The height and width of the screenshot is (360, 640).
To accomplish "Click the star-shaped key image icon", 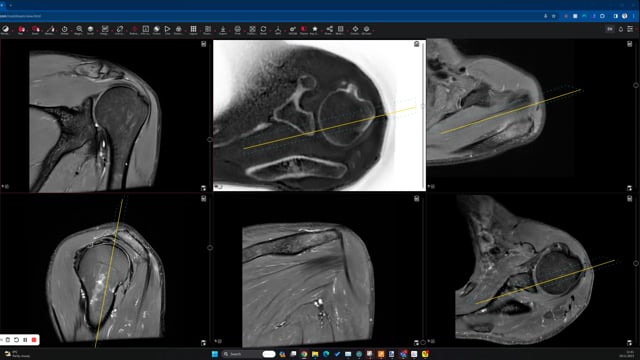I will pyautogui.click(x=315, y=29).
